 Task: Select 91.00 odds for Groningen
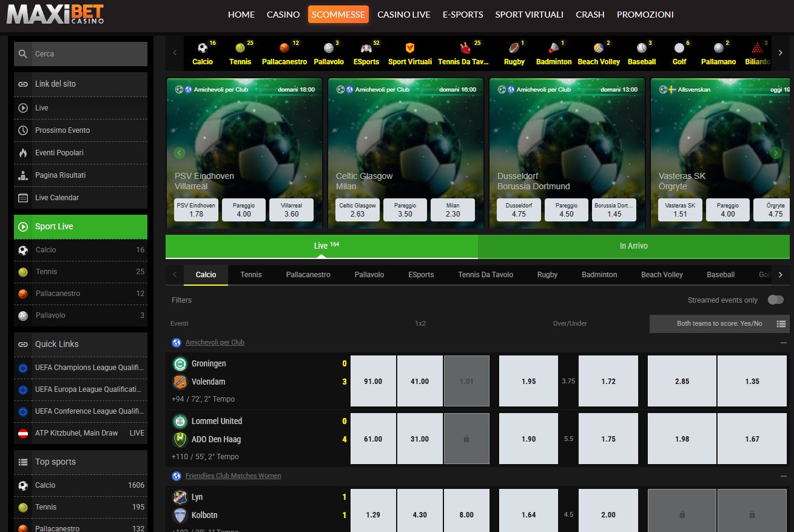tap(373, 382)
